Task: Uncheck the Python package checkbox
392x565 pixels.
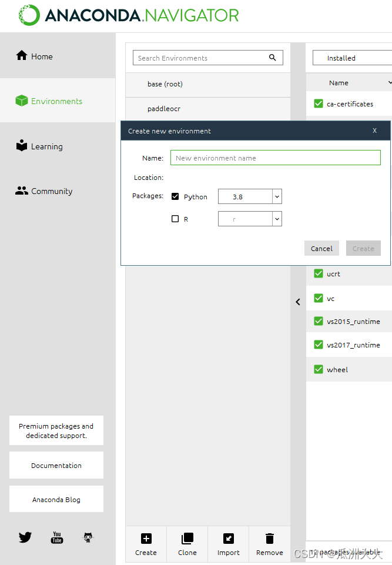Action: (175, 196)
